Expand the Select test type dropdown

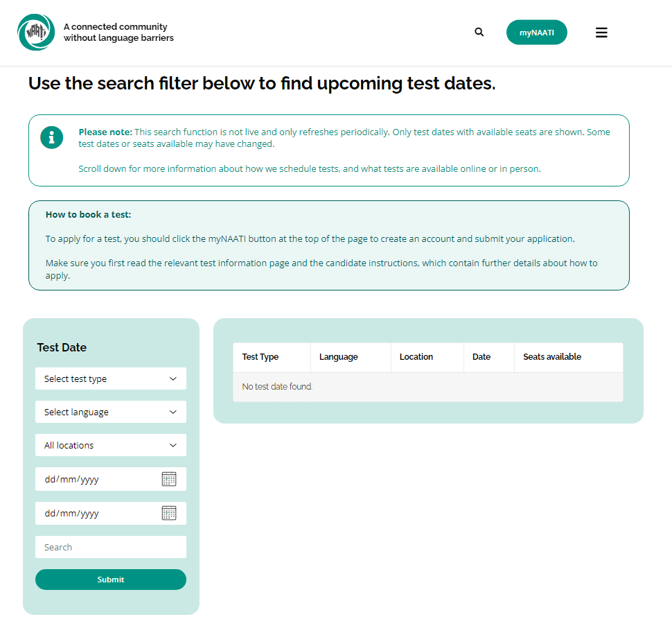point(111,379)
